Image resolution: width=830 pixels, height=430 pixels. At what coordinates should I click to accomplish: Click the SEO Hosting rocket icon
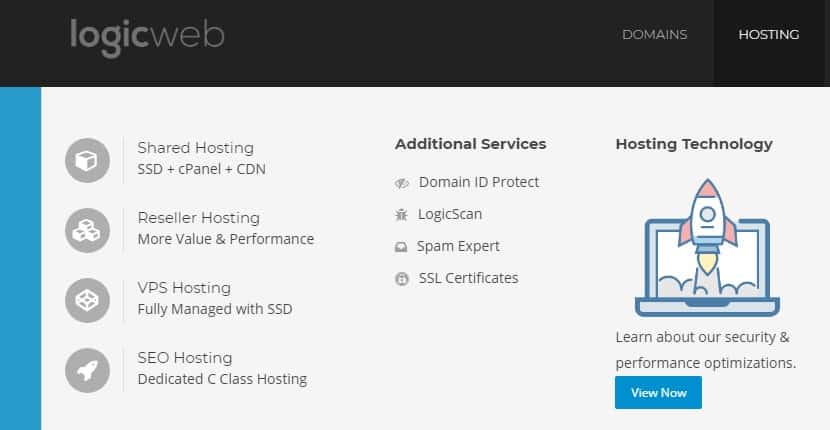[87, 370]
